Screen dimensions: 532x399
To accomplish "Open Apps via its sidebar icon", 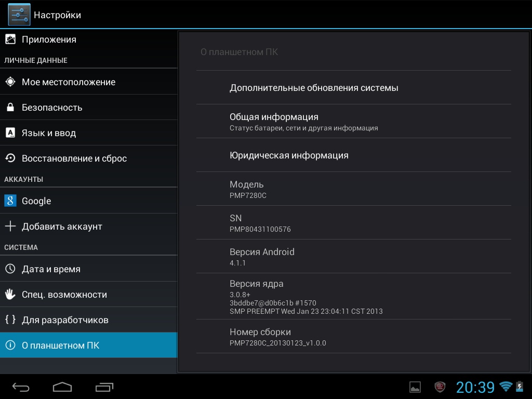I will coord(10,39).
